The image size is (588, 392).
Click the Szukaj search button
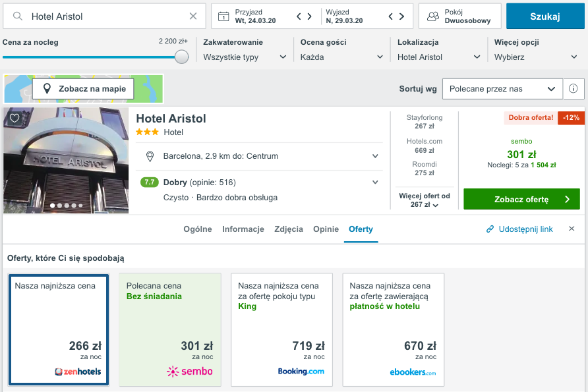click(545, 16)
